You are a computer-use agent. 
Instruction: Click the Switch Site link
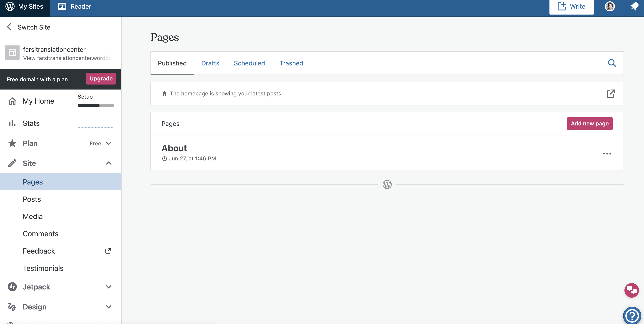point(34,27)
